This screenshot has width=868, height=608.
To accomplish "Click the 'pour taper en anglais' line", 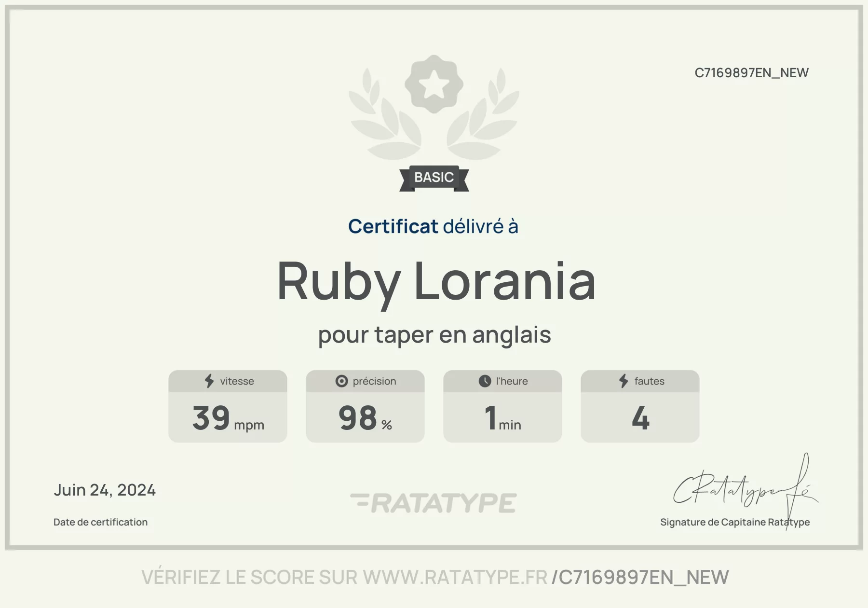I will point(434,335).
